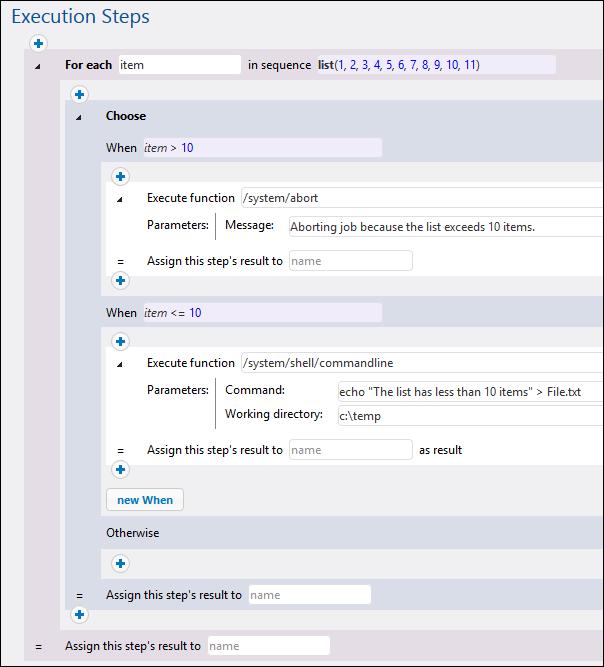Screen dimensions: 604x667
Task: Click the For each item name field
Action: click(179, 65)
